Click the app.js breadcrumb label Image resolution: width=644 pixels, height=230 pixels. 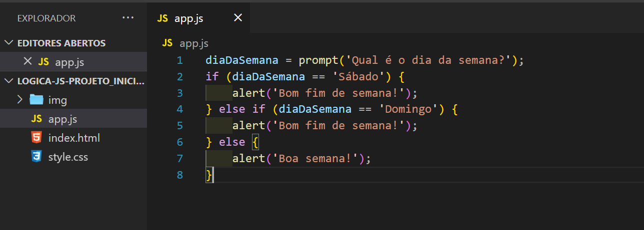point(194,43)
